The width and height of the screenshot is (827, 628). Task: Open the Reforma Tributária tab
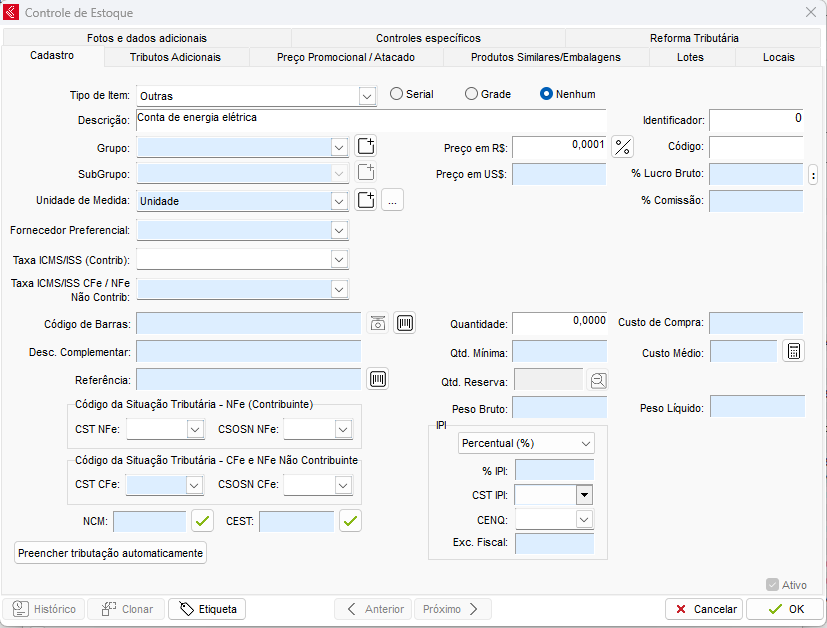694,38
